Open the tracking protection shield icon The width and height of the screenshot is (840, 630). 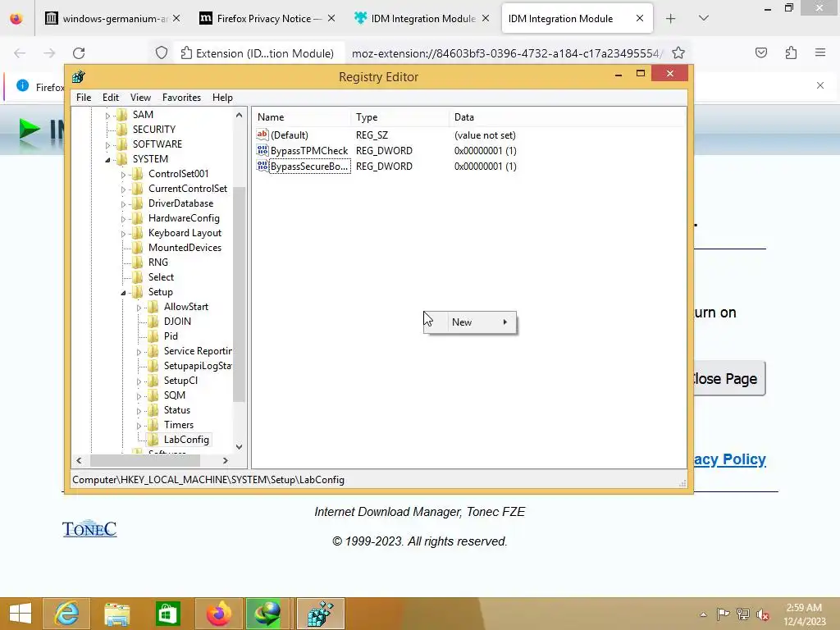click(162, 53)
